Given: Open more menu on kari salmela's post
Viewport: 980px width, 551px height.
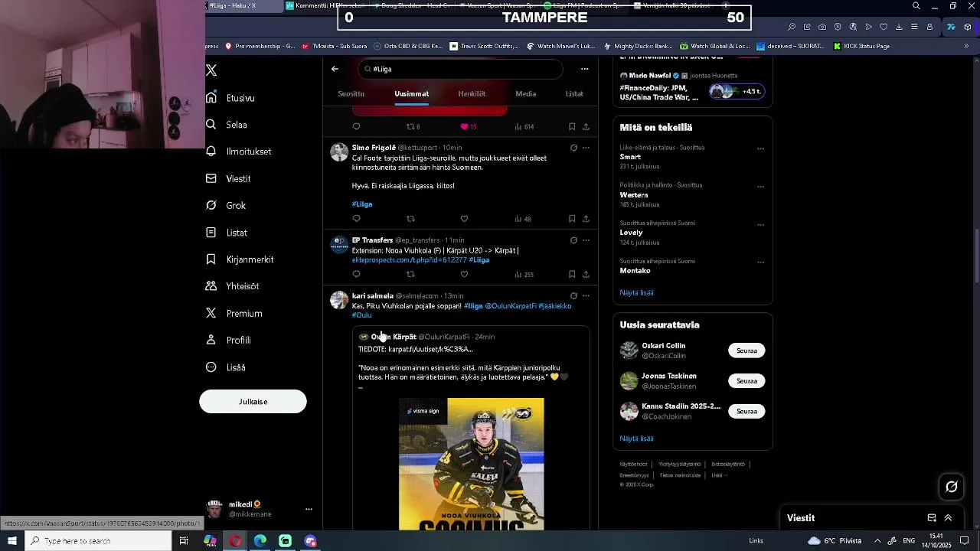Looking at the screenshot, I should click(x=586, y=295).
